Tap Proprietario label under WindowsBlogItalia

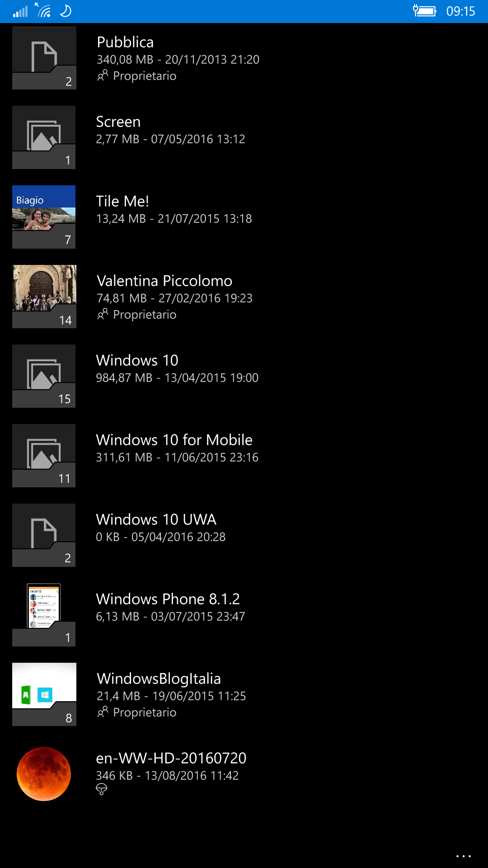(145, 712)
